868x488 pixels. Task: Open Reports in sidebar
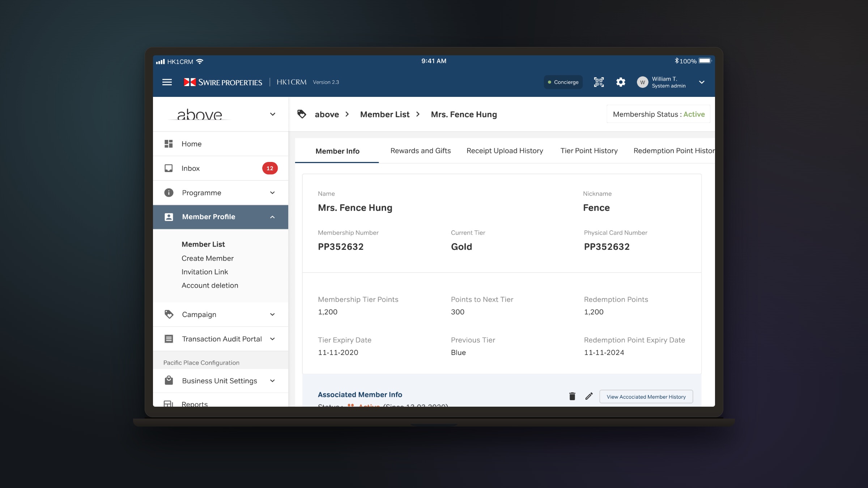point(221,401)
